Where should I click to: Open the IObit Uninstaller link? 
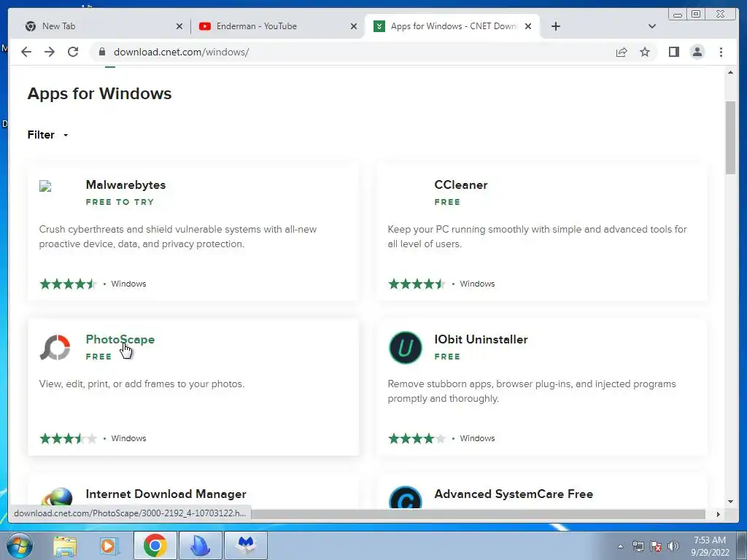point(481,340)
